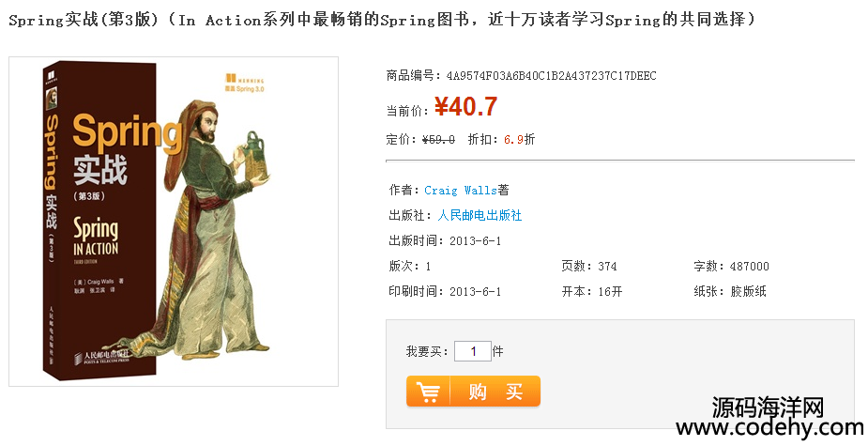Open the Craig Walls author link
This screenshot has height=446, width=868.
click(x=461, y=190)
